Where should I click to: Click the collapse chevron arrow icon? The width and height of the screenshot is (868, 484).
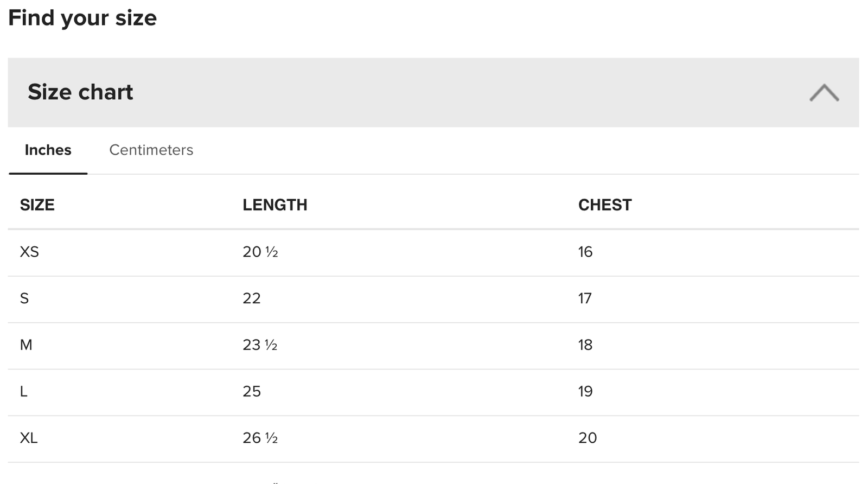[x=824, y=93]
